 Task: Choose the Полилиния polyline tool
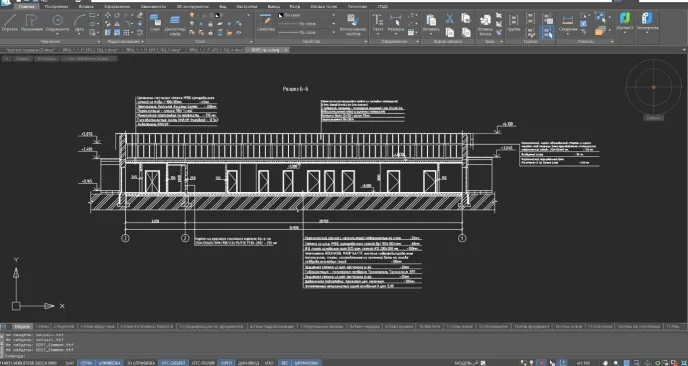[32, 23]
